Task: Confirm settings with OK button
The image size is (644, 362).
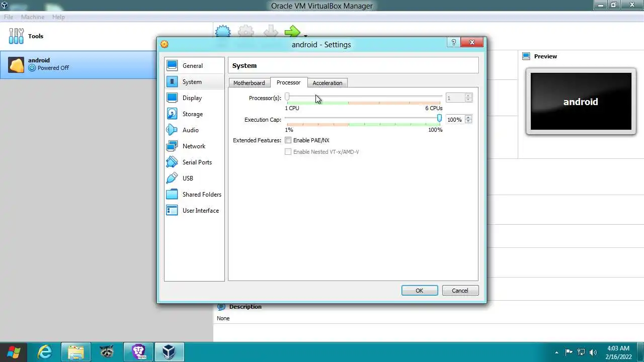Action: (x=420, y=291)
